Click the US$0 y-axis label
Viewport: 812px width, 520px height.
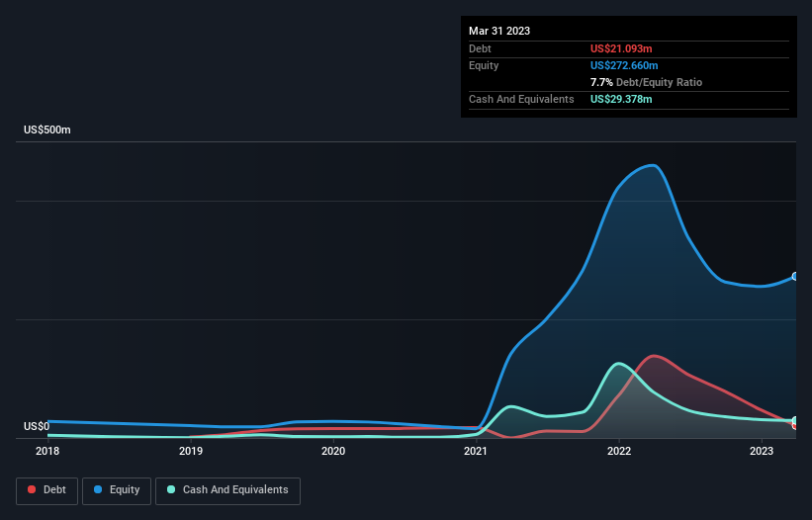(x=37, y=426)
